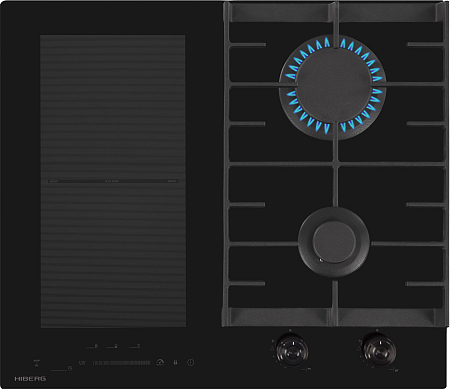Click the burner symbol beside the left knob

[307, 370]
